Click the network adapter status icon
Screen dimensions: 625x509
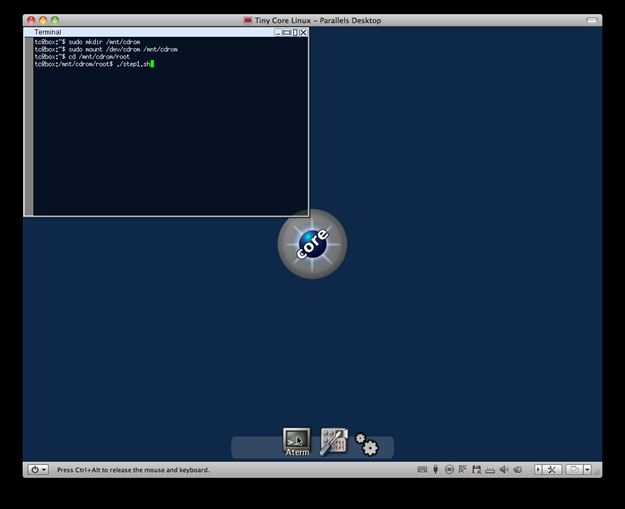[463, 470]
